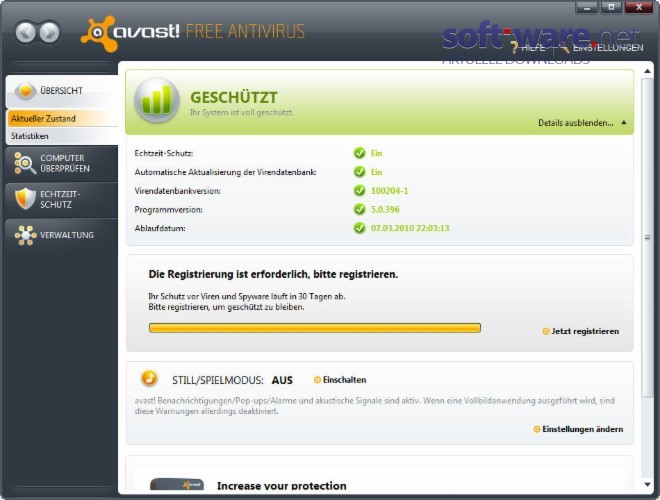Click the green bar-chart status icon
Viewport: 660px width, 500px height.
point(157,100)
